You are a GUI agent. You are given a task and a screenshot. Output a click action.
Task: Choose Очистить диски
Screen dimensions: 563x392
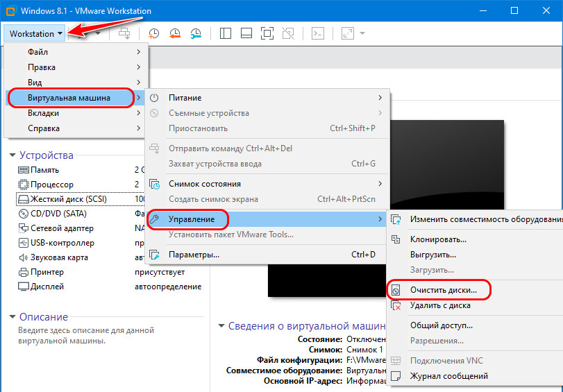pyautogui.click(x=476, y=290)
